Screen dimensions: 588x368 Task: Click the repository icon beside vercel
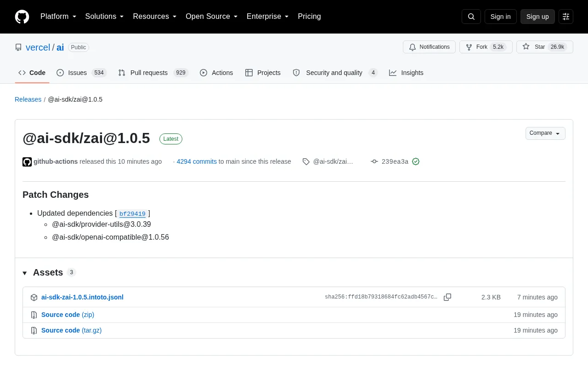point(18,47)
